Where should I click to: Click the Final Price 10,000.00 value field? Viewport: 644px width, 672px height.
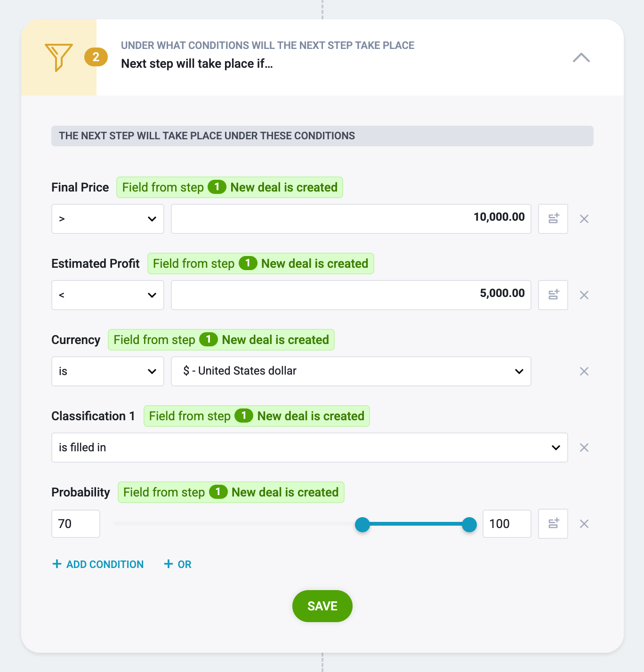pyautogui.click(x=351, y=219)
